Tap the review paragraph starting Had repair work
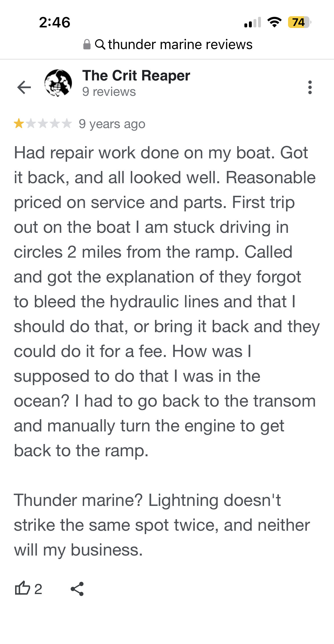334x644 pixels. [x=167, y=302]
